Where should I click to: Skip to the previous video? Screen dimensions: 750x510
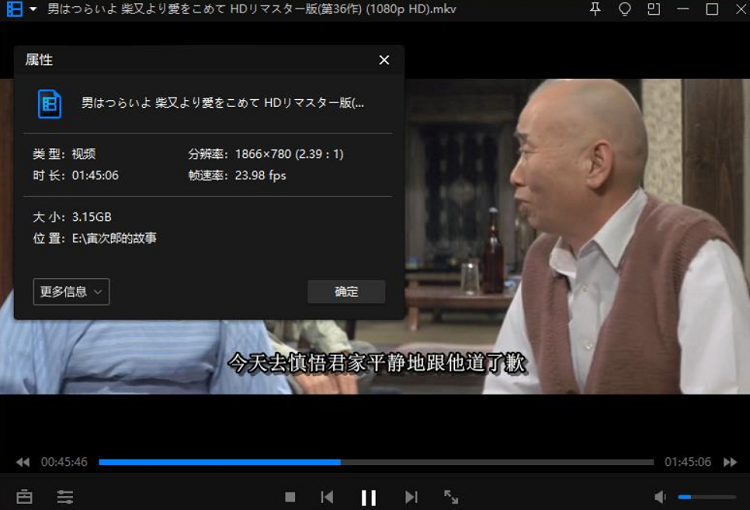tap(327, 497)
